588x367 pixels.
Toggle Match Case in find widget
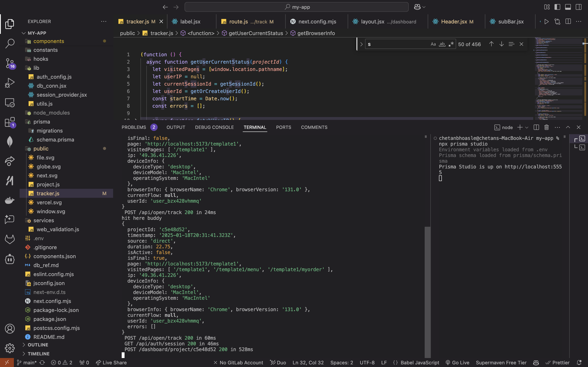(x=433, y=44)
